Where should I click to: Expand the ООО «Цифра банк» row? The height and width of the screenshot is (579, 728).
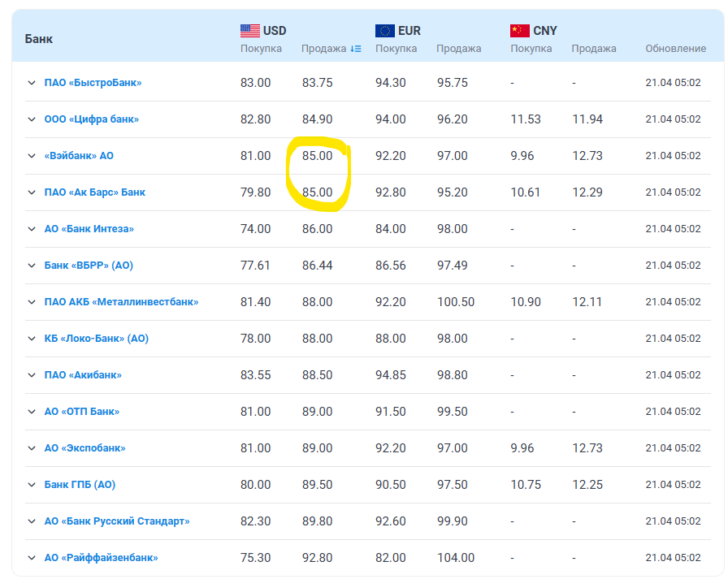click(x=32, y=119)
